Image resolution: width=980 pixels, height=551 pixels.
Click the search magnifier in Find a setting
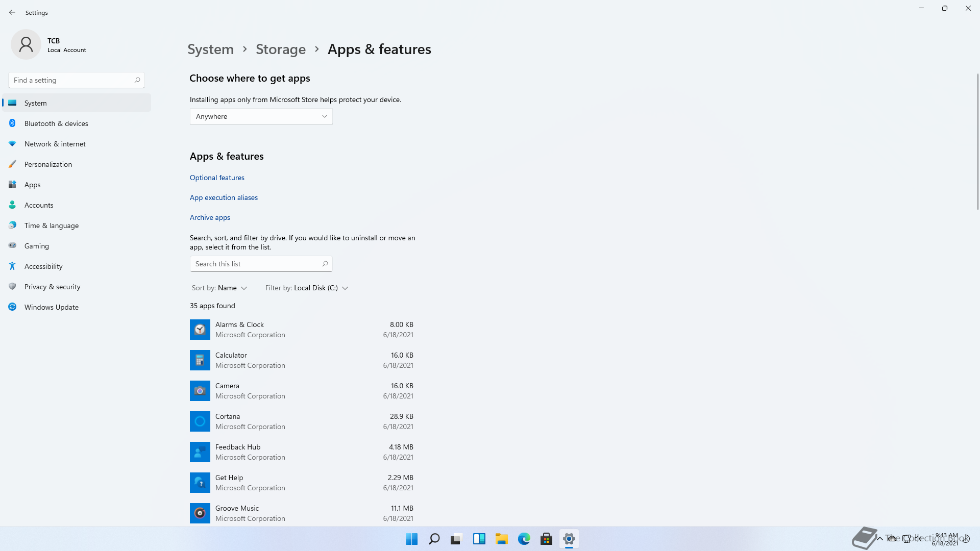point(137,80)
